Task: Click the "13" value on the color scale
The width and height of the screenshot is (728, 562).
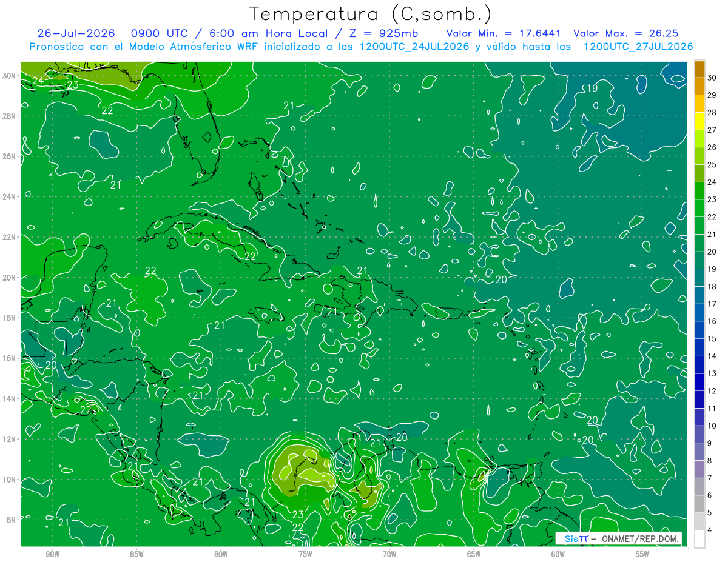Action: point(712,373)
